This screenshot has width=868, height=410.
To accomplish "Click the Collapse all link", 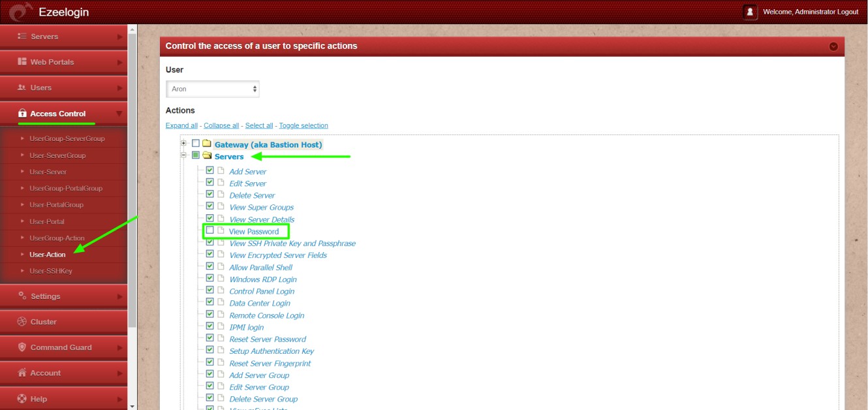I will 221,125.
